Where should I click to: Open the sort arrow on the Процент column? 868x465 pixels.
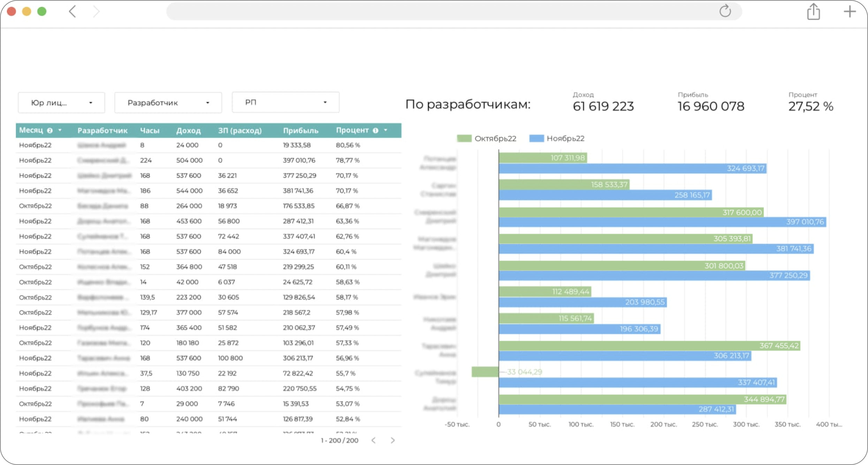(386, 130)
